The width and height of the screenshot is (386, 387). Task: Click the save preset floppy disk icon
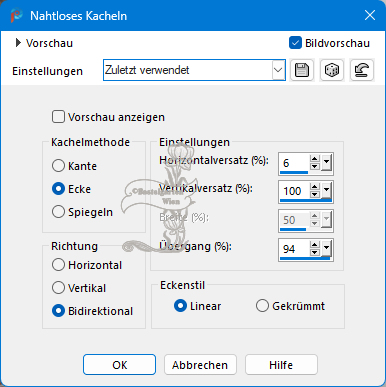(302, 70)
